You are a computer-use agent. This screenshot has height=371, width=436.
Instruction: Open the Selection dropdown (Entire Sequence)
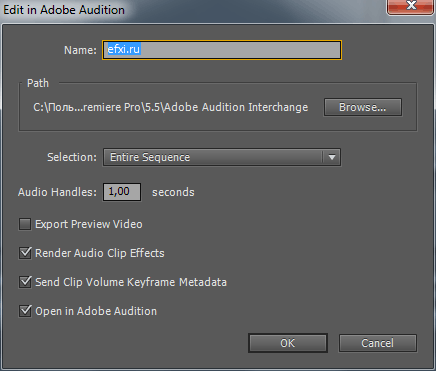[x=222, y=157]
